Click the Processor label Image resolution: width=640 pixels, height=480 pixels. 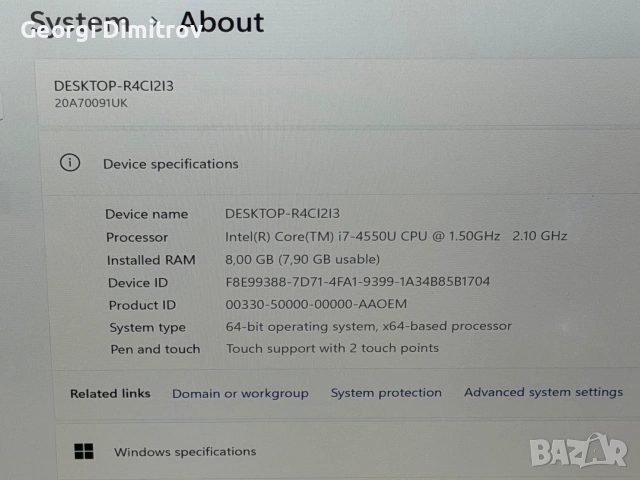137,238
